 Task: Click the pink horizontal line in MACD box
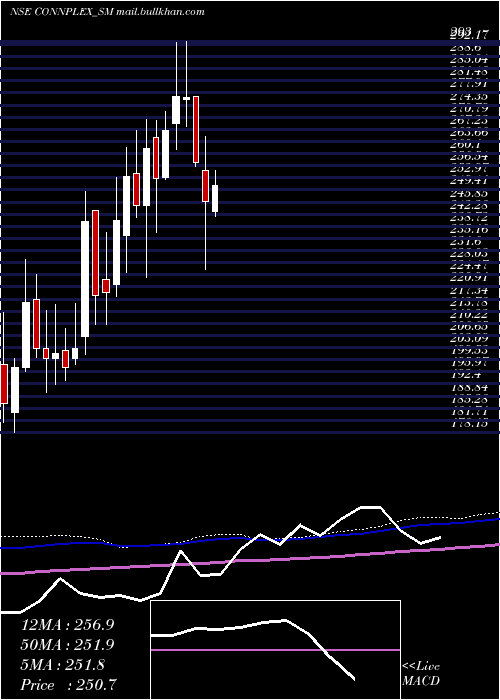[275, 650]
